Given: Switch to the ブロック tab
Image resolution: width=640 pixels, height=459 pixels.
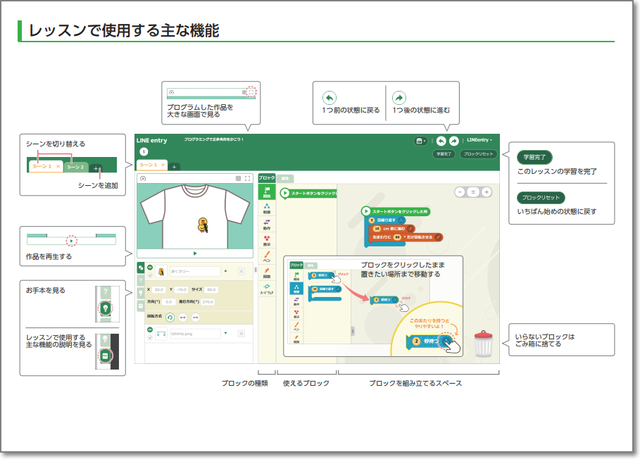Looking at the screenshot, I should pos(266,177).
